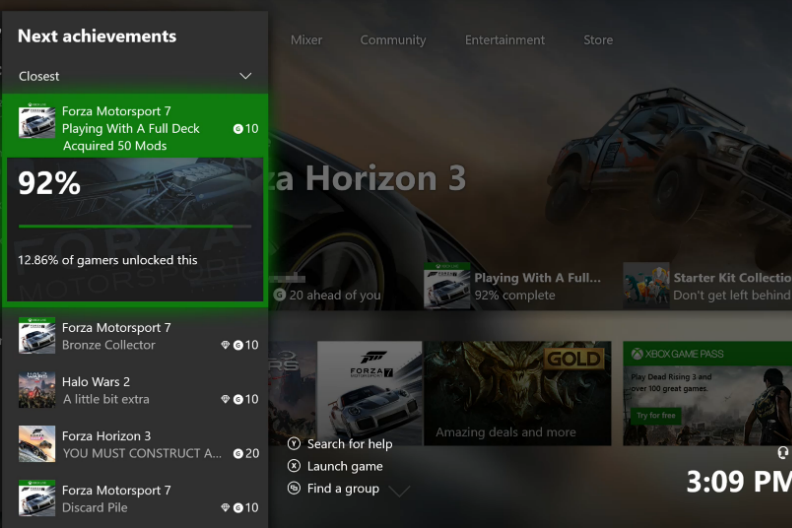This screenshot has width=792, height=528.
Task: Click the Starter Kit Collection thumbnail image
Action: (646, 286)
